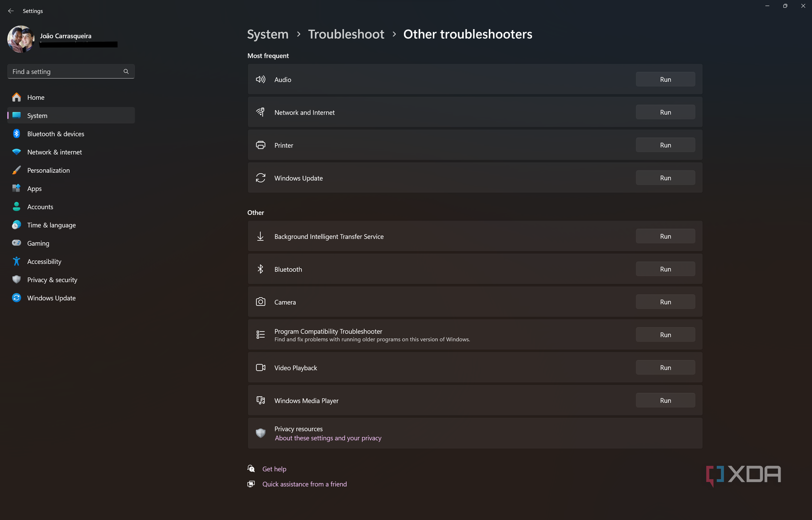Click the Windows Update sidebar icon
The height and width of the screenshot is (520, 812).
coord(17,298)
